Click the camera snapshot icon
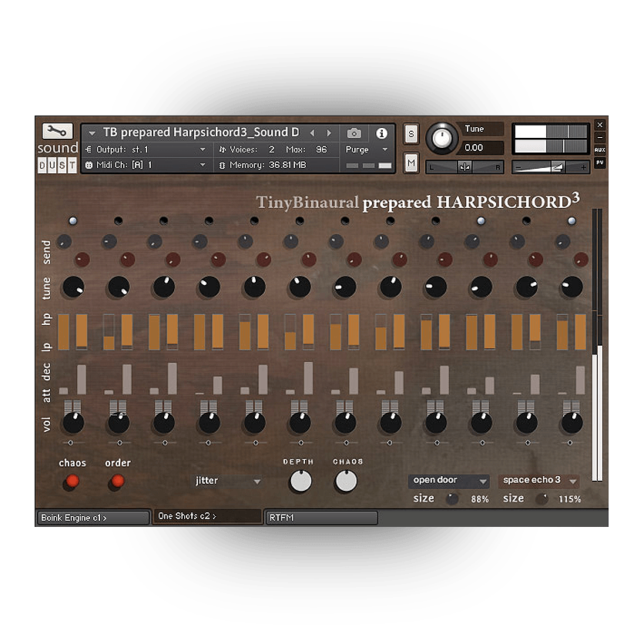644x644 pixels. click(x=354, y=133)
